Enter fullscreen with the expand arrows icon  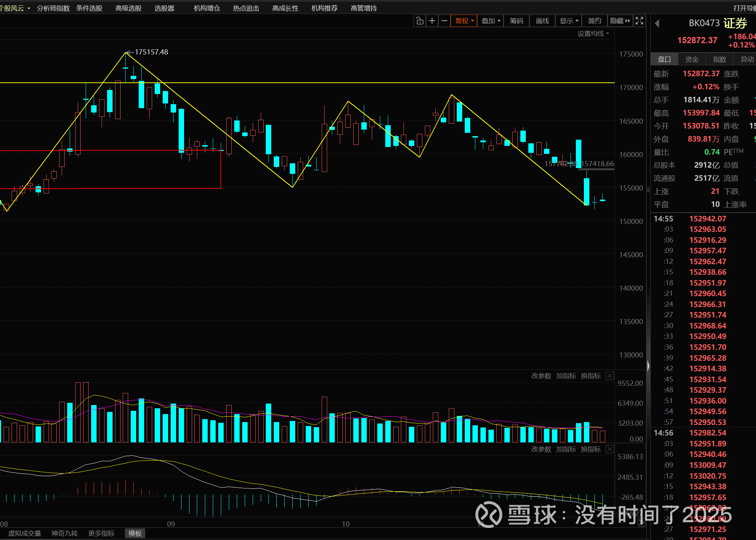(639, 21)
